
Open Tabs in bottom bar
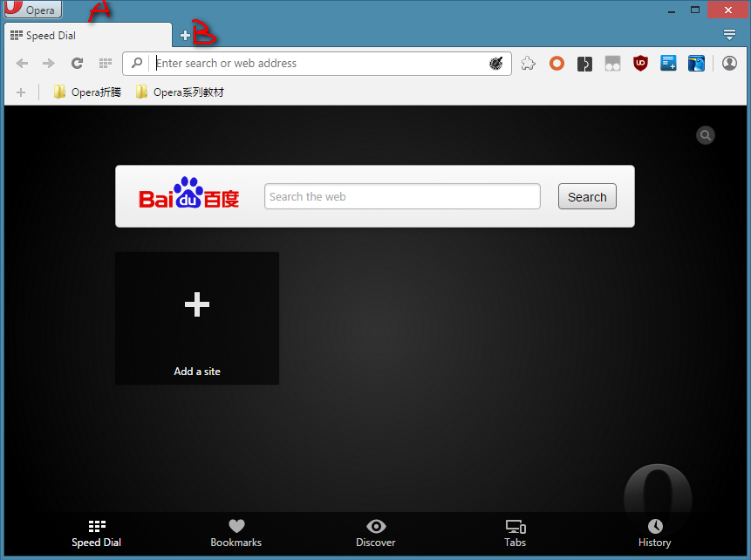(x=515, y=534)
